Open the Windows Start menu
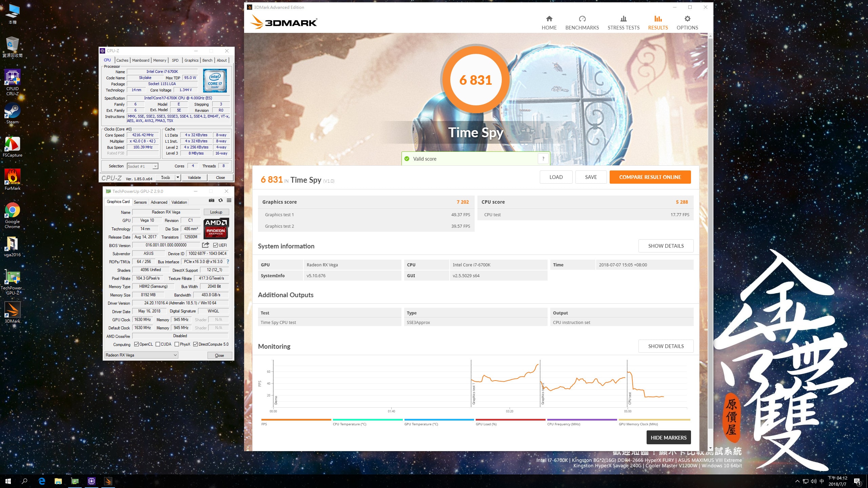868x488 pixels. (8, 481)
